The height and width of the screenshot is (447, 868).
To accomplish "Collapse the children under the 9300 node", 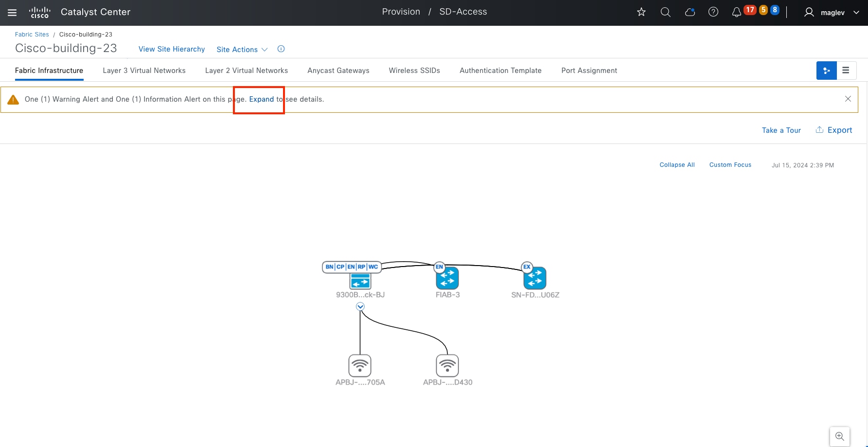I will pos(360,306).
